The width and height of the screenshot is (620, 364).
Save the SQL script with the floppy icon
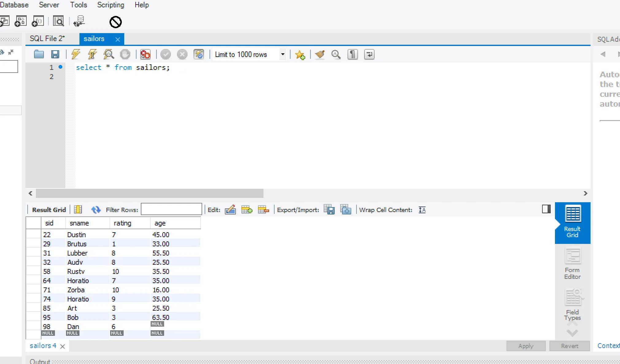coord(55,55)
